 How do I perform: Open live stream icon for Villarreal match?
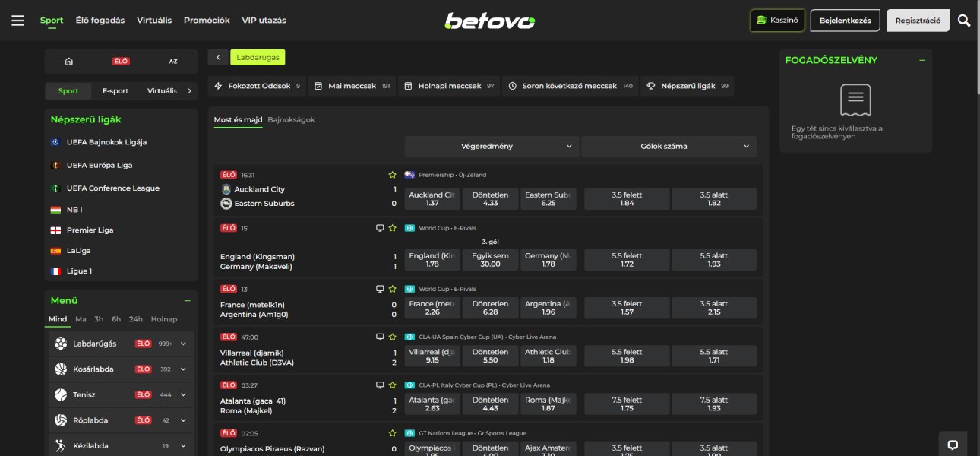(x=380, y=337)
